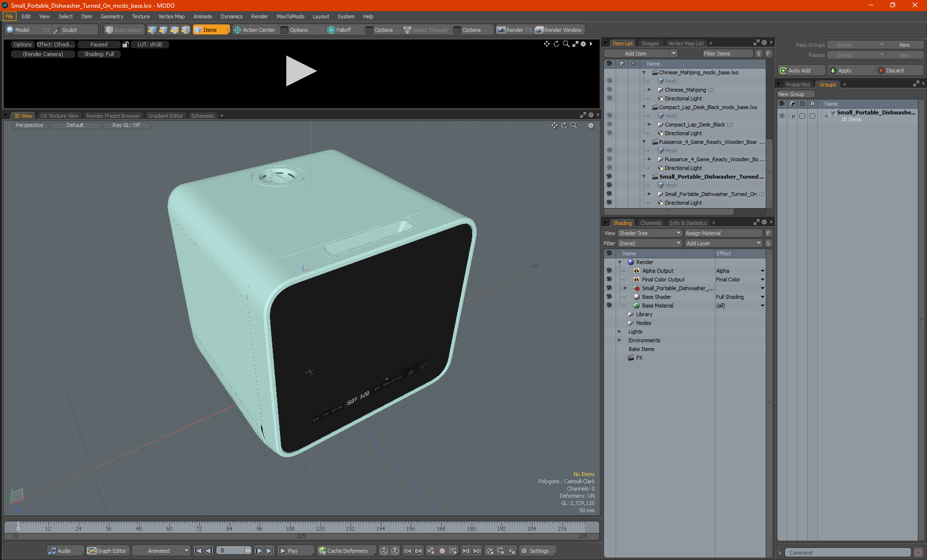Image resolution: width=927 pixels, height=560 pixels.
Task: Toggle visibility of Final Color Output
Action: point(609,280)
